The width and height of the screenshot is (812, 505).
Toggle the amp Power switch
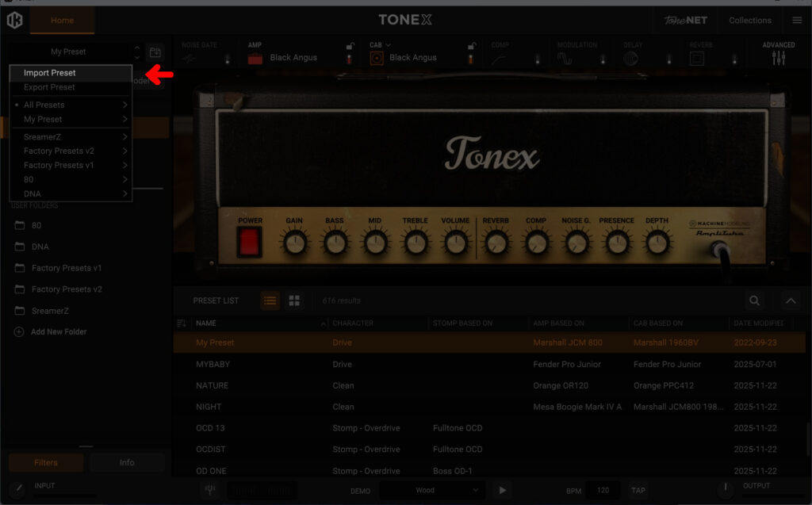coord(250,242)
